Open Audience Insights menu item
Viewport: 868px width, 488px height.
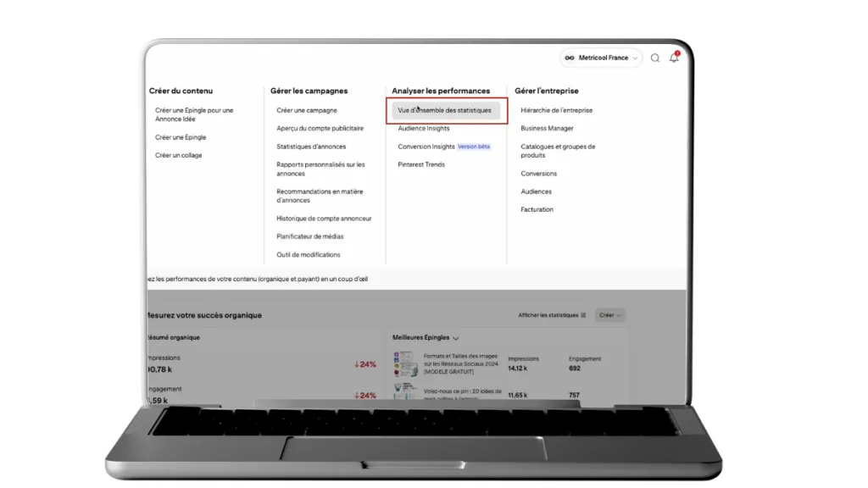point(424,129)
